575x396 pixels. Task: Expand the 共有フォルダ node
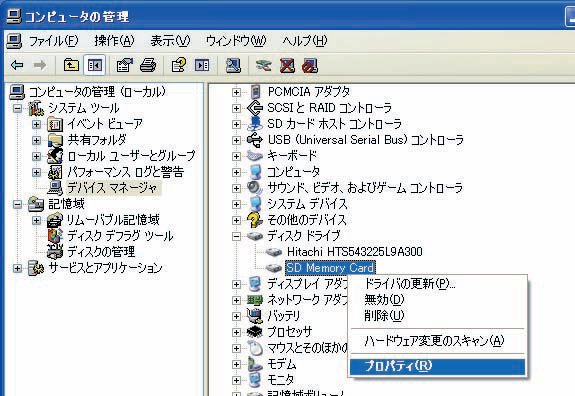36,140
